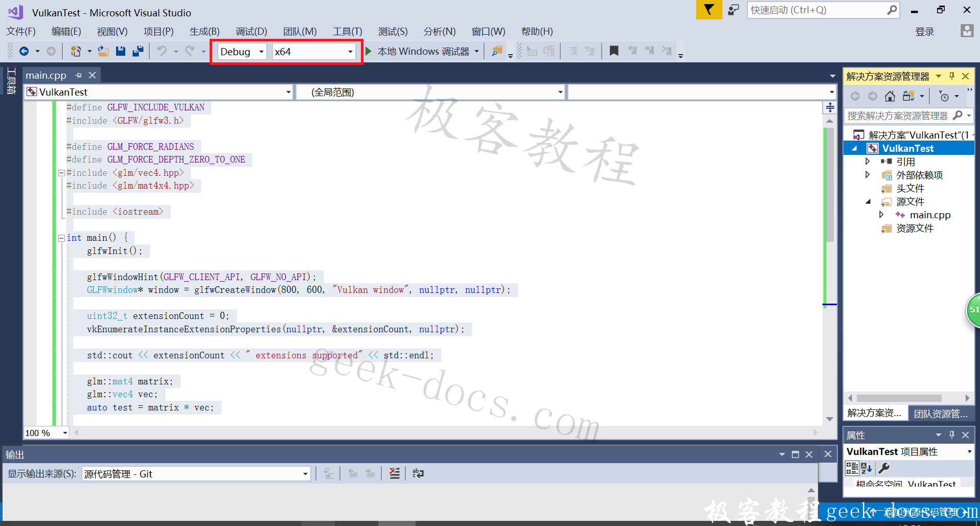
Task: Click the editor vertical scrollbar thumb
Action: [830, 184]
